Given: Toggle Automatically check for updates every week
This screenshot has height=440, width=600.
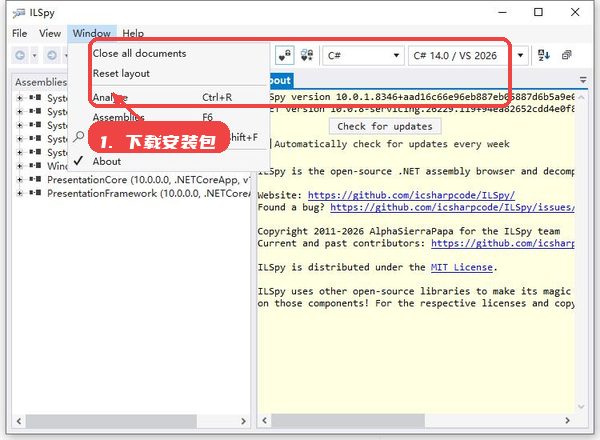Looking at the screenshot, I should click(390, 144).
